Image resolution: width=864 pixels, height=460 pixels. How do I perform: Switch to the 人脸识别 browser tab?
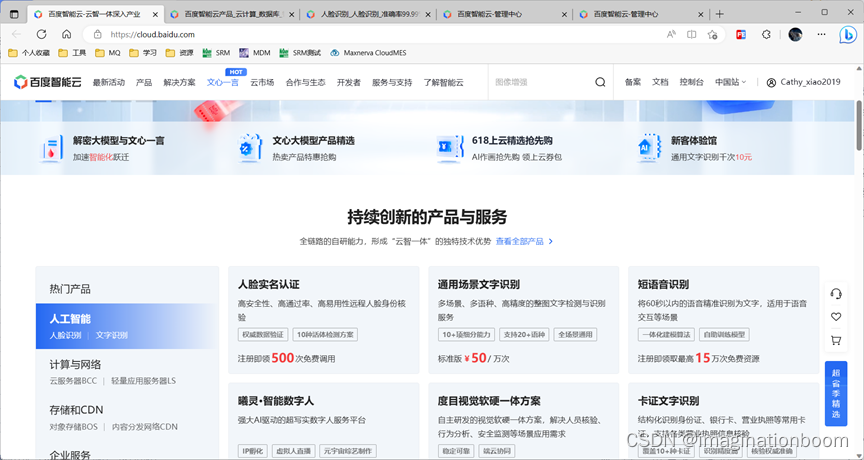tap(369, 14)
